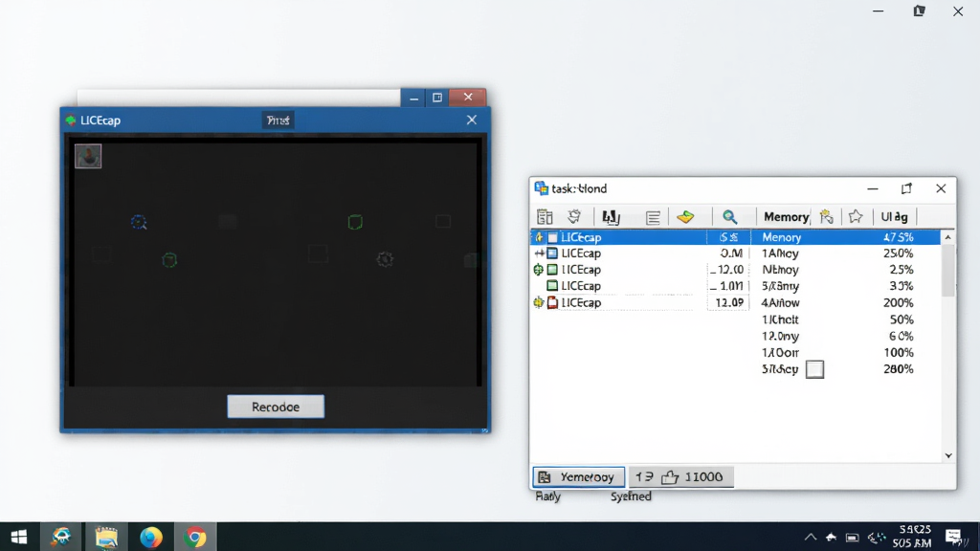Launch Chrome from the taskbar
This screenshot has height=551, width=980.
195,537
